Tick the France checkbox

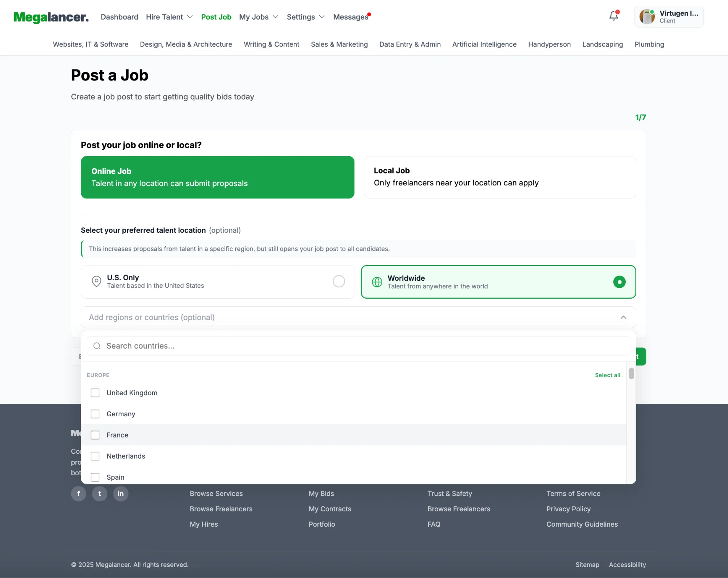pos(95,435)
